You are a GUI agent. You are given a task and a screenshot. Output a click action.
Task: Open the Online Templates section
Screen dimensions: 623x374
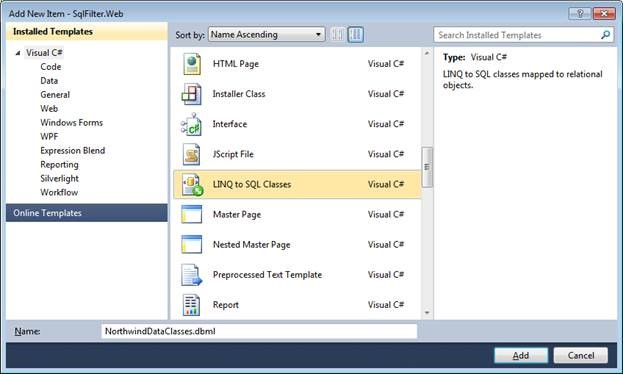pos(87,213)
